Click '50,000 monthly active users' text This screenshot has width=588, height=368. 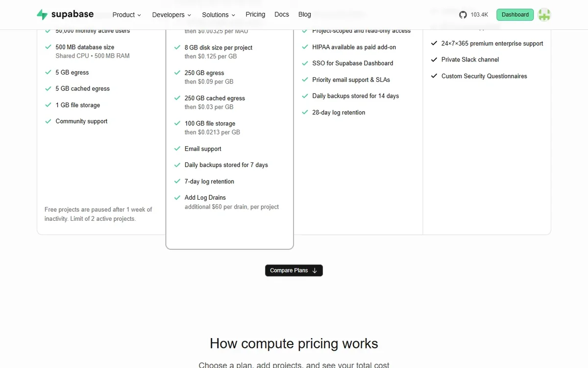point(93,30)
